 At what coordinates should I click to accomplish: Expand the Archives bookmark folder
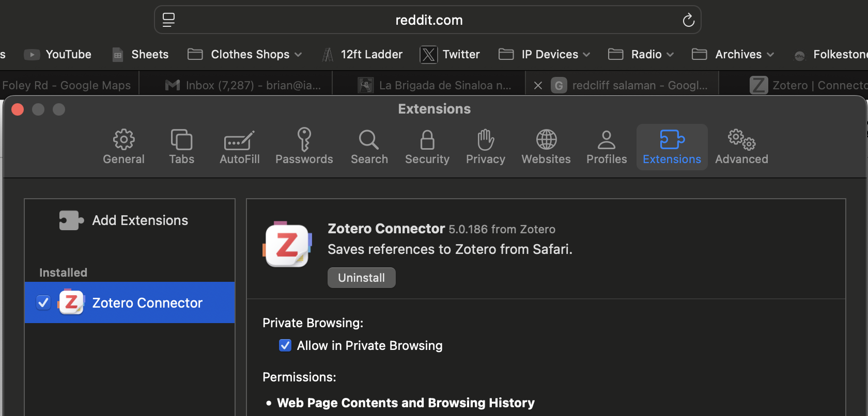coord(733,54)
